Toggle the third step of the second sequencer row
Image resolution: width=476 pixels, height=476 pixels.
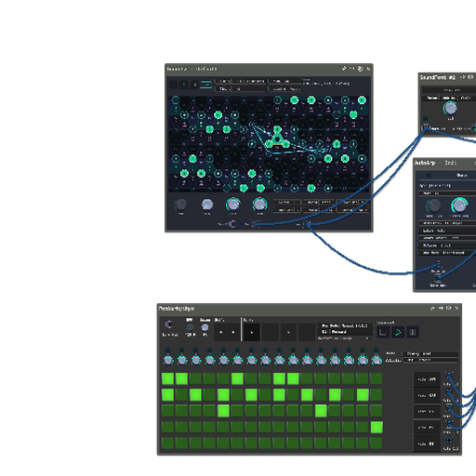[195, 395]
